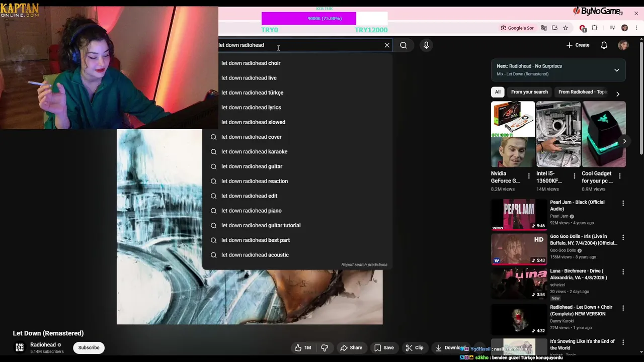This screenshot has height=362, width=644.
Task: Click the magnifier search button
Action: pos(404,45)
